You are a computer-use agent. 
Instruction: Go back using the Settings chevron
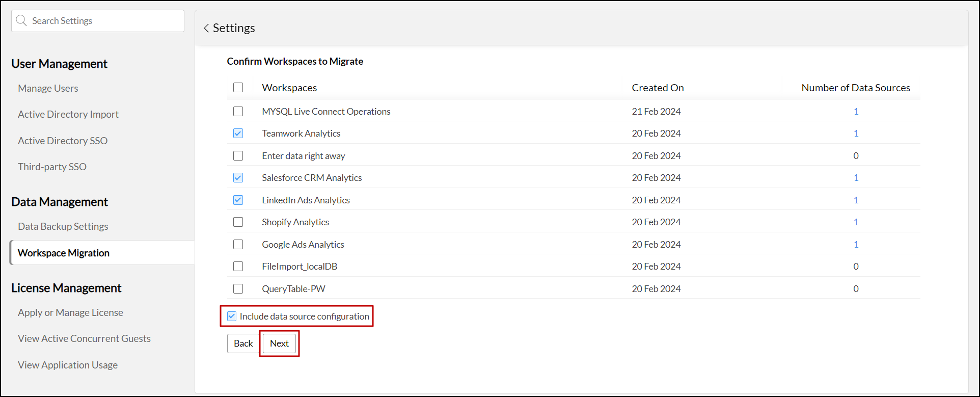[x=206, y=28]
